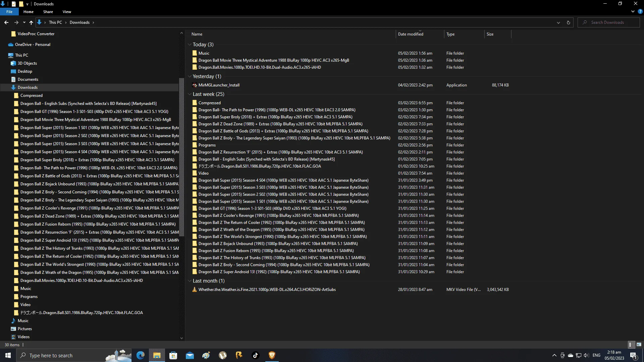Select the MirMGLauncher_Install application file
The width and height of the screenshot is (644, 362).
click(219, 85)
